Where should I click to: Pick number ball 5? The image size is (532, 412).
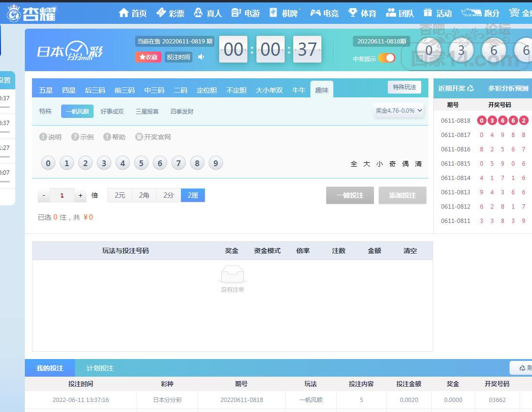point(141,163)
